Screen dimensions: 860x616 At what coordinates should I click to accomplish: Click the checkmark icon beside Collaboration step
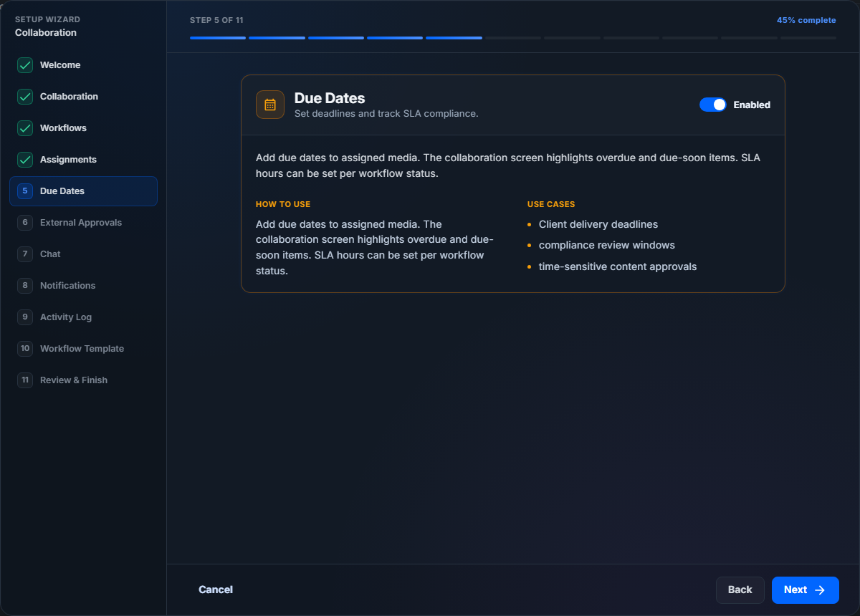point(25,97)
